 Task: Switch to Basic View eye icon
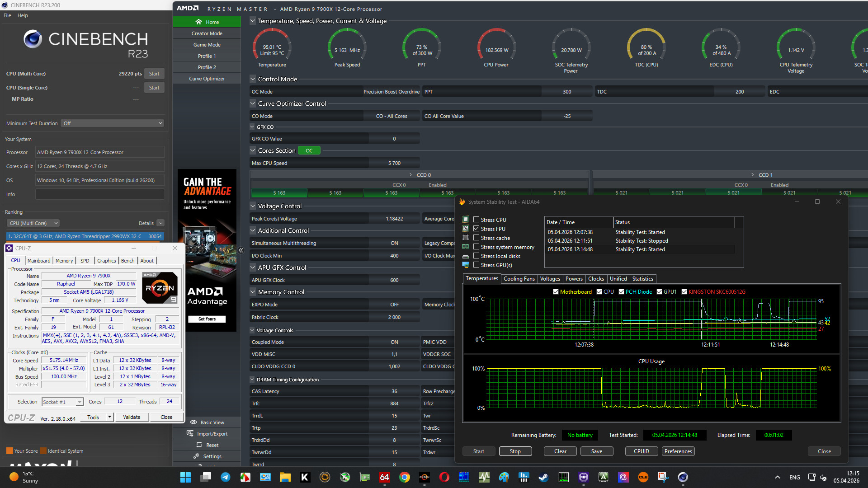(193, 422)
